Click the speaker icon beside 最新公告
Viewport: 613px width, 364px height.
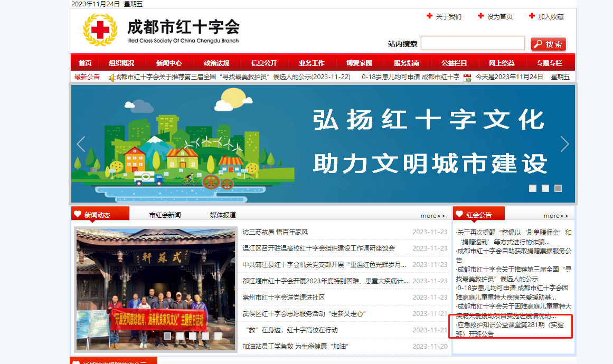[x=111, y=78]
